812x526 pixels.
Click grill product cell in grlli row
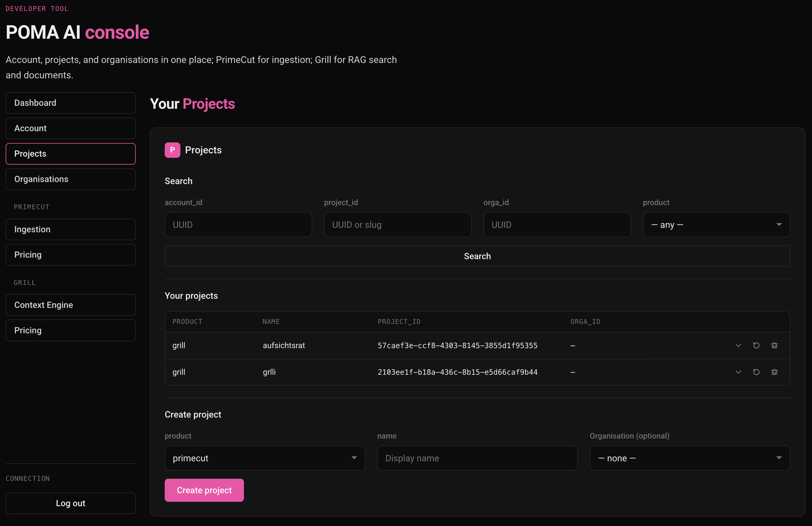(x=179, y=372)
